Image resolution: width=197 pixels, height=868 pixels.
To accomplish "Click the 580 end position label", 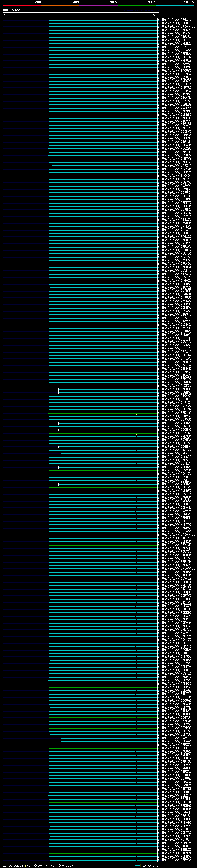I will pyautogui.click(x=155, y=15).
